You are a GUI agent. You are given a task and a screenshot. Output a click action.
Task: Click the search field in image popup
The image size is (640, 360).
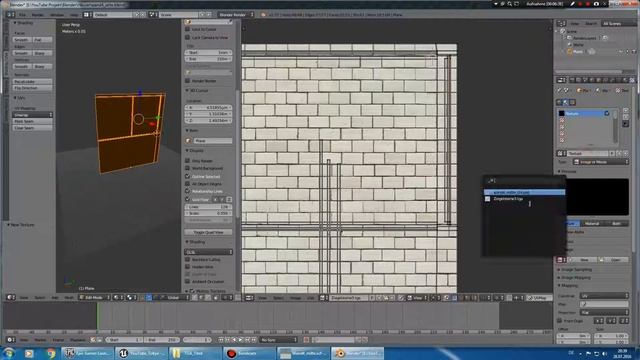tap(524, 181)
